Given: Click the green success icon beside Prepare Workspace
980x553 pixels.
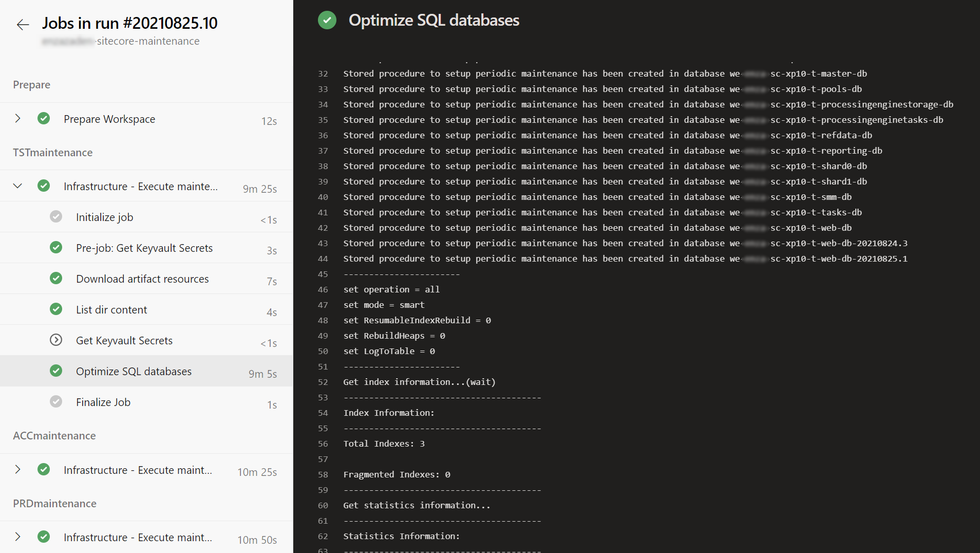Looking at the screenshot, I should pos(44,119).
